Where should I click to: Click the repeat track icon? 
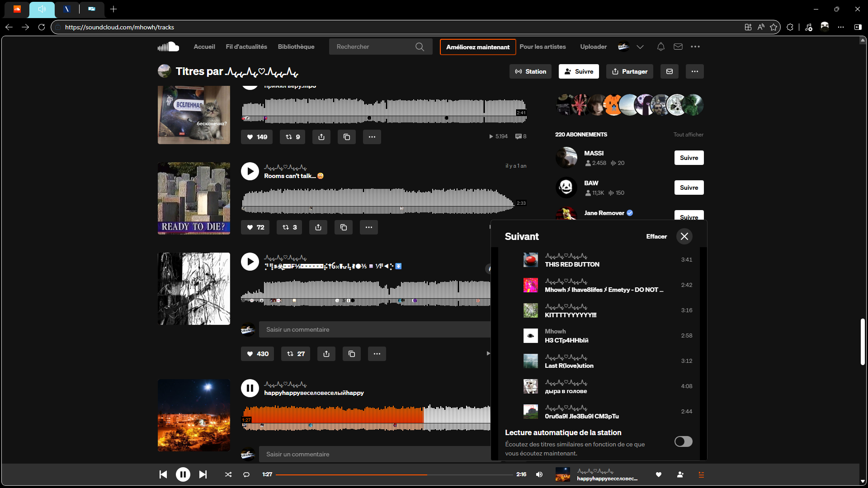tap(246, 474)
